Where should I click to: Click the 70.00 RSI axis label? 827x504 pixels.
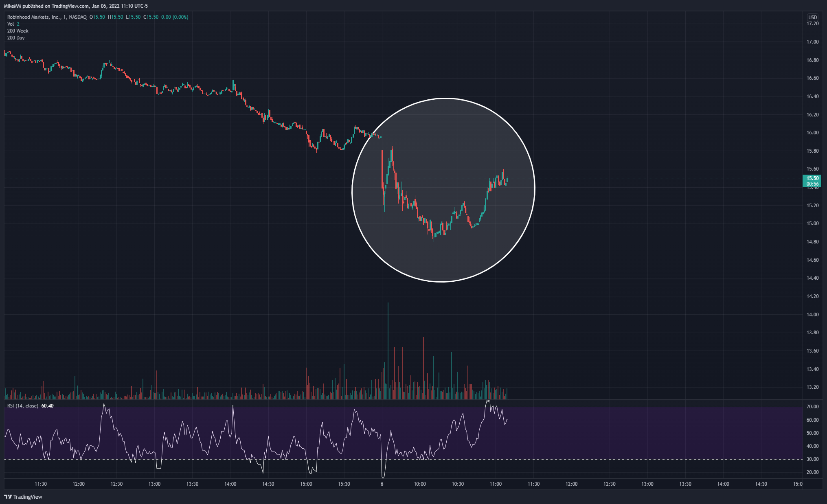(812, 407)
